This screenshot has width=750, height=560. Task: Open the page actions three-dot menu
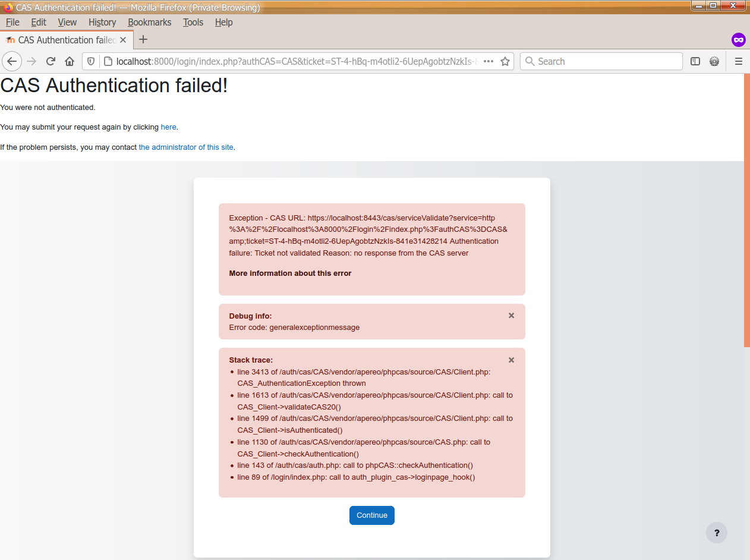[489, 61]
